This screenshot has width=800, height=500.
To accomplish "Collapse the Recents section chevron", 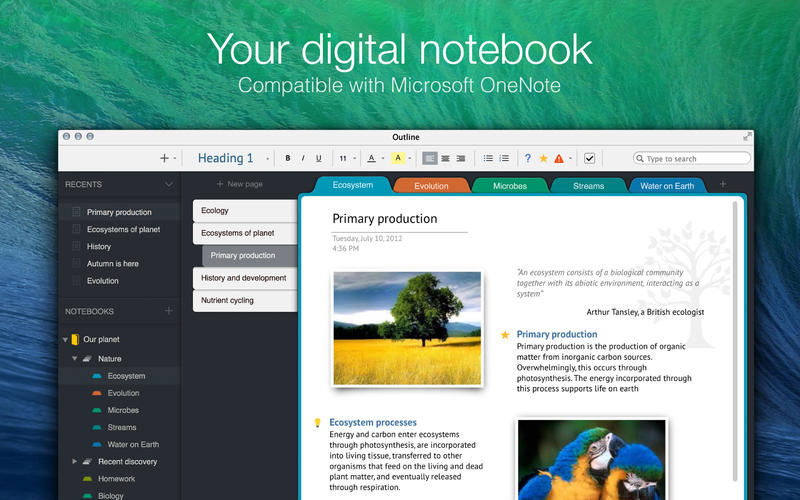I will 169,184.
